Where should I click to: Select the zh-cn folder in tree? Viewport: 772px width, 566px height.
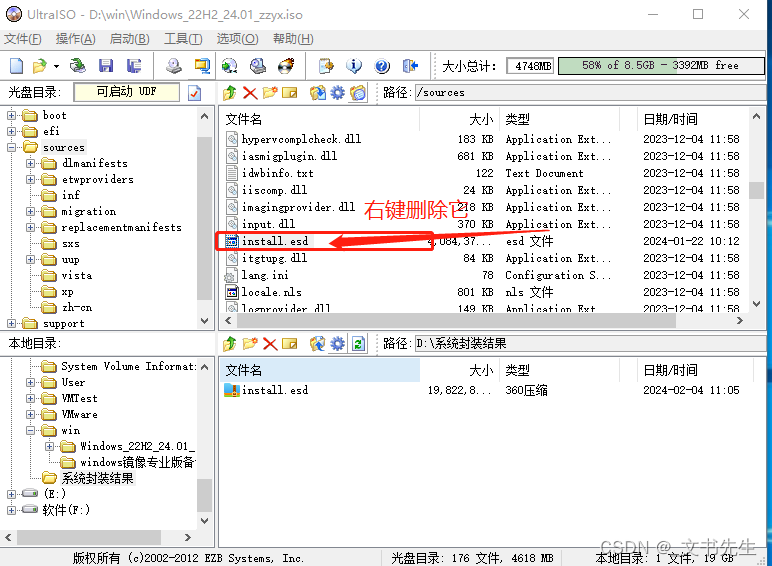[x=77, y=308]
